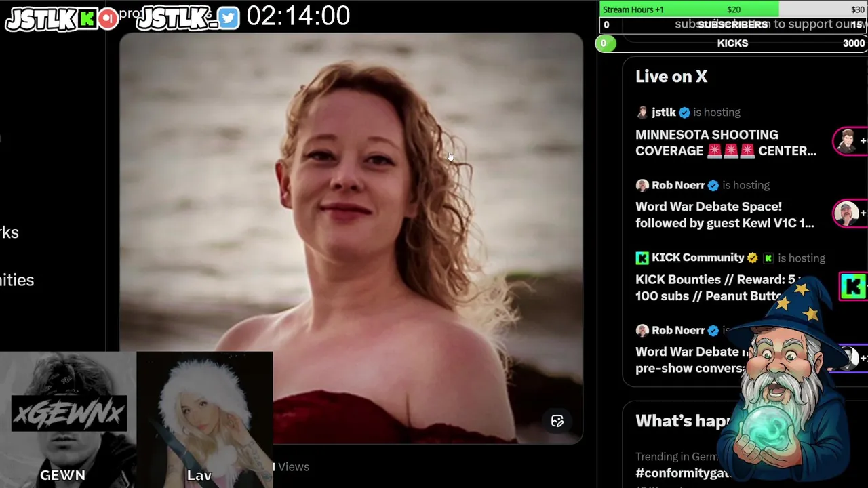The image size is (868, 488).
Task: Click the 02:14:00 stream timer
Action: tap(298, 16)
